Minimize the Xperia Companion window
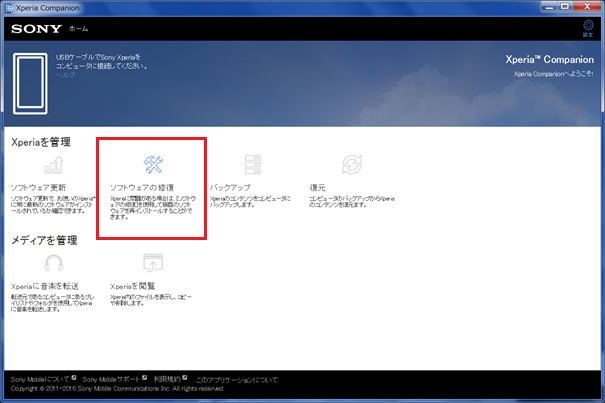605x403 pixels. click(549, 7)
